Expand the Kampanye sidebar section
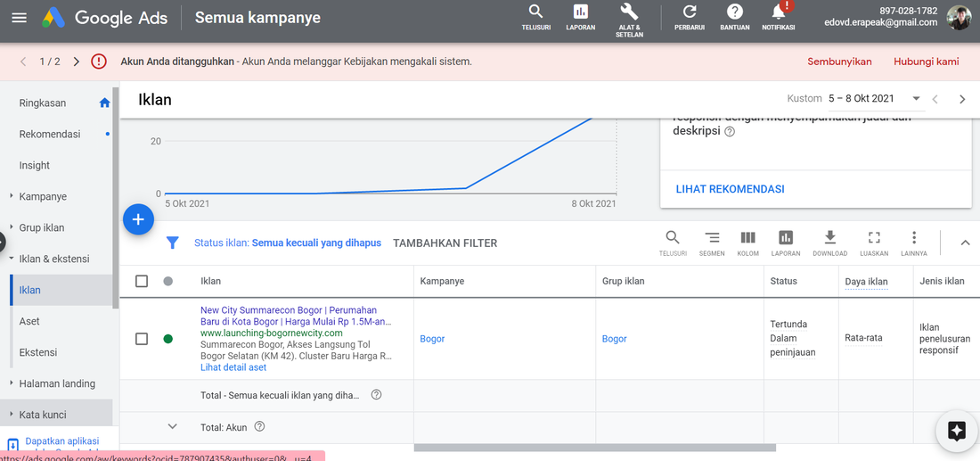The image size is (980, 461). (x=43, y=196)
